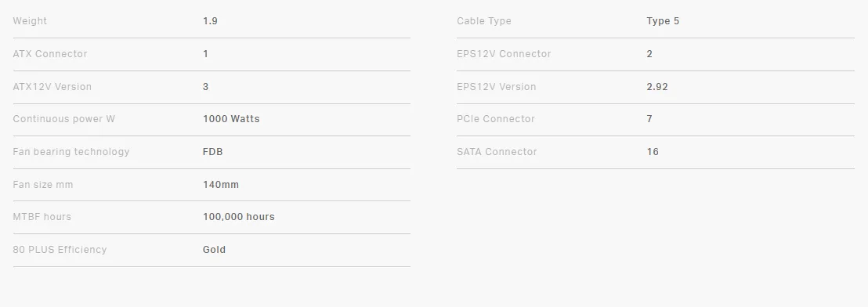Screen dimensions: 868x307
Task: Click the PCIe Connector label
Action: [495, 119]
